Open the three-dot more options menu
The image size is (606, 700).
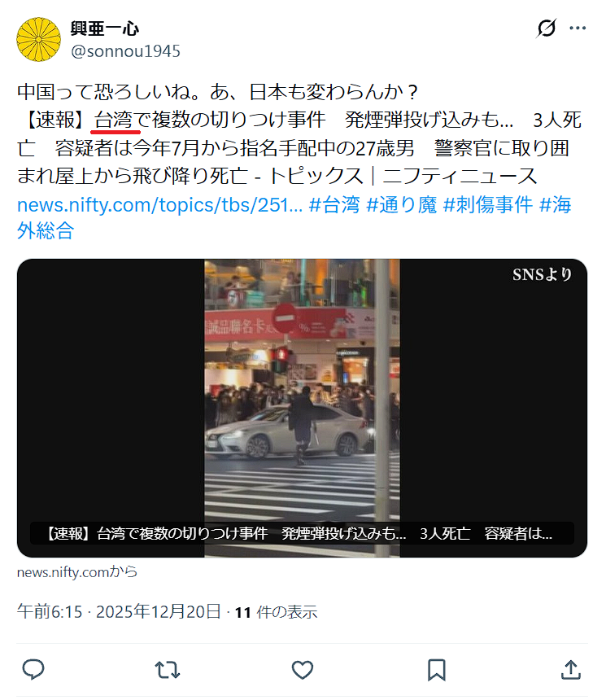[578, 28]
